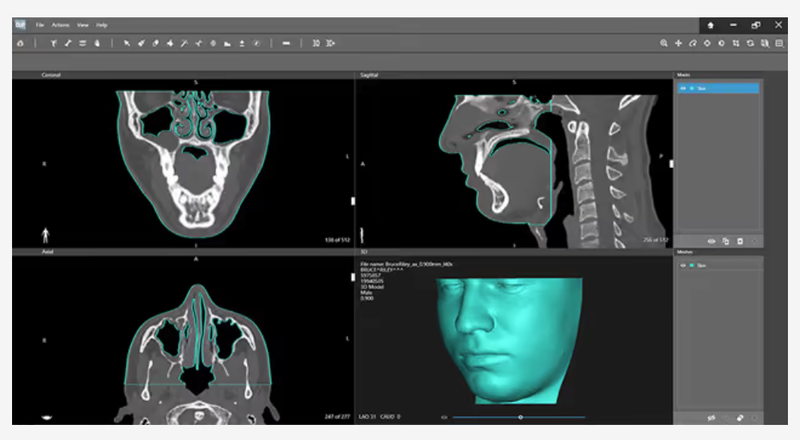Viewport: 800px width, 440px height.
Task: Open the Help menu
Action: click(x=102, y=25)
